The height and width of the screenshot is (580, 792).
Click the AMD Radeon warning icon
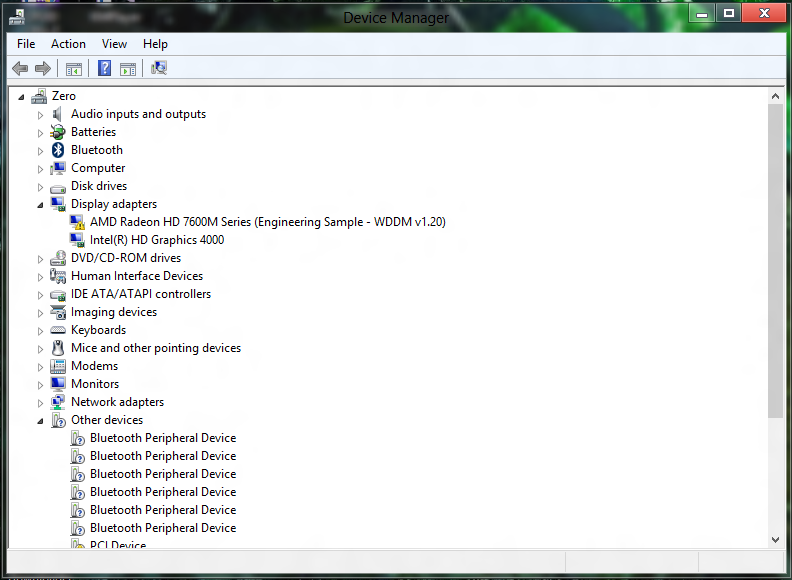coord(77,222)
